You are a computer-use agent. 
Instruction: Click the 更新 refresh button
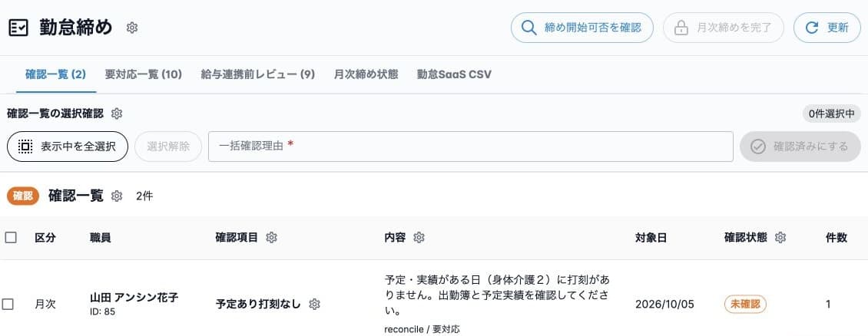point(827,28)
